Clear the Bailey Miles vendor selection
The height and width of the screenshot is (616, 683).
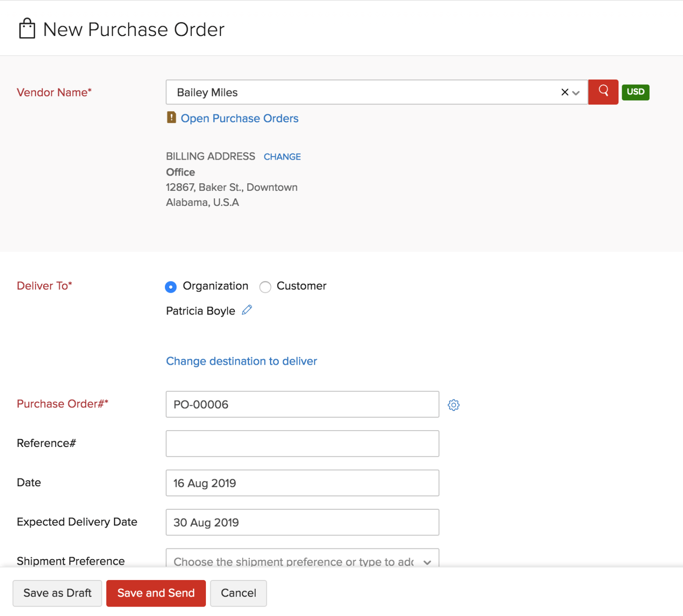[564, 92]
